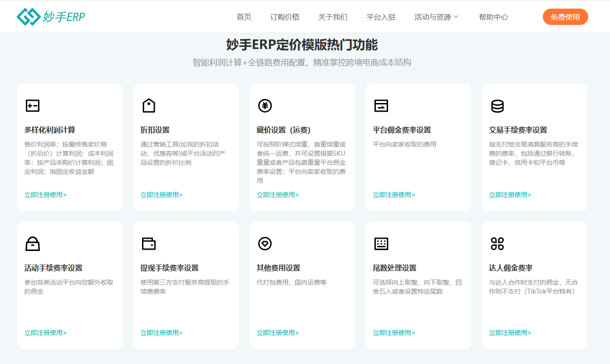The image size is (610, 364).
Task: Click 立即注册使用 under 平台佣金费率设置
Action: [394, 195]
